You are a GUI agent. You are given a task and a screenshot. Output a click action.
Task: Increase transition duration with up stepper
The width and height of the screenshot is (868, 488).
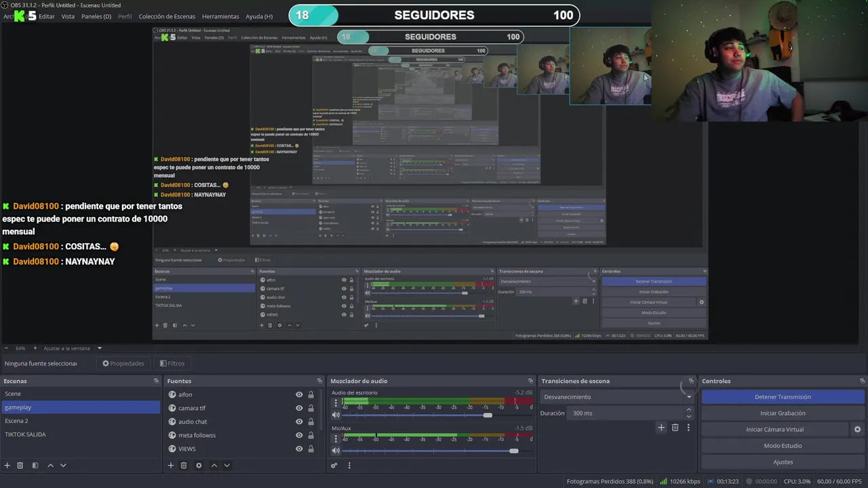[x=689, y=410]
